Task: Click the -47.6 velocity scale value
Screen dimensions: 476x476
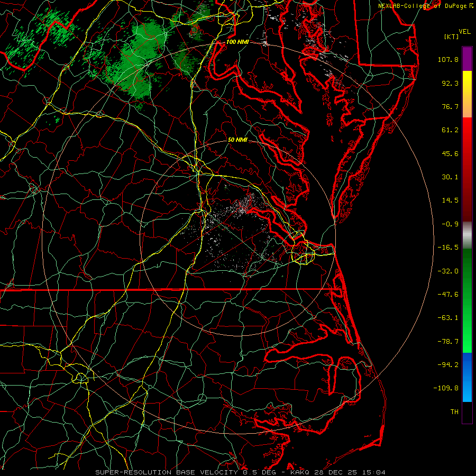Action: tap(448, 295)
